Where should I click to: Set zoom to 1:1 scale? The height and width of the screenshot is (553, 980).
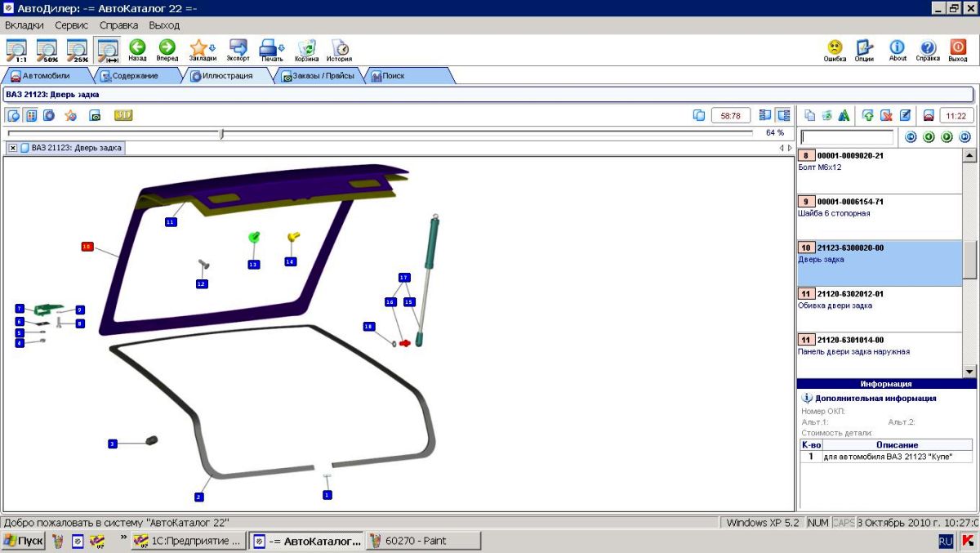point(16,50)
